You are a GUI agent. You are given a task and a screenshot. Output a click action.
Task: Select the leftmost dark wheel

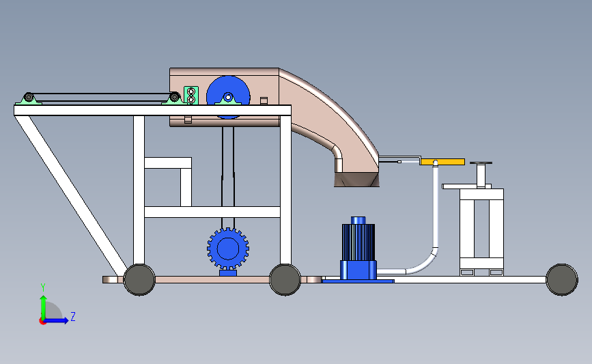(139, 280)
